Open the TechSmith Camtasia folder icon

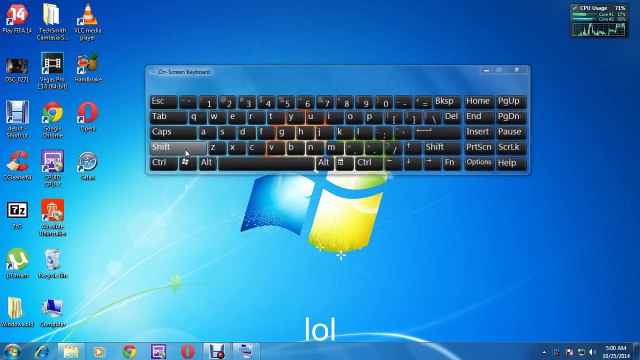tap(52, 22)
